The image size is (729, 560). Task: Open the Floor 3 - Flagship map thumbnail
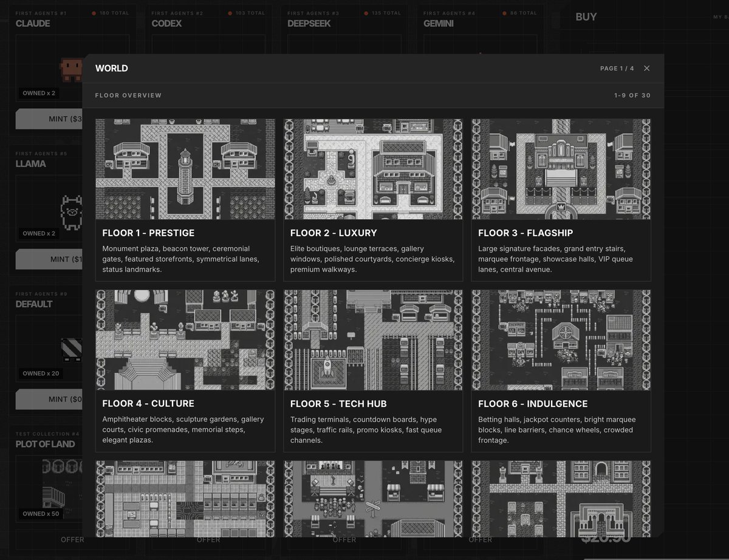pos(561,169)
